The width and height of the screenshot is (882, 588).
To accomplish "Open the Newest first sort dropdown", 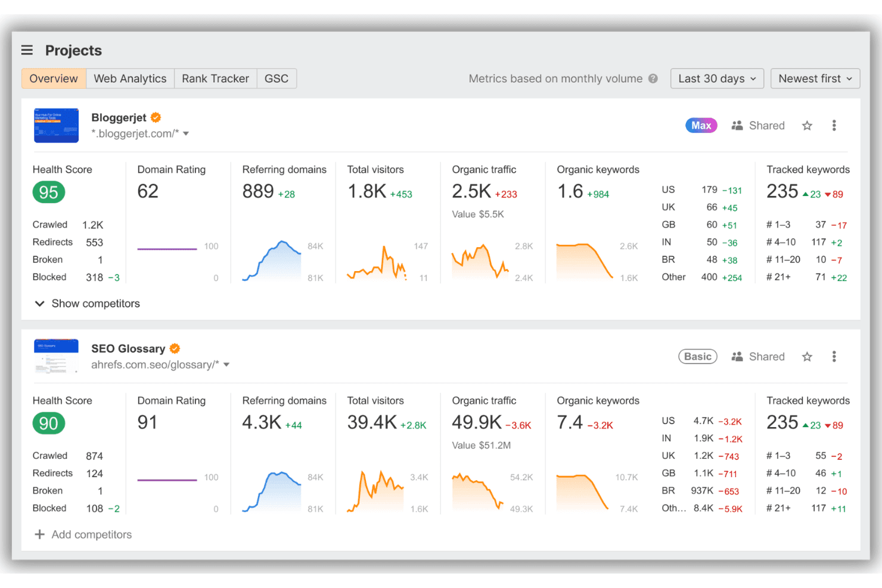I will click(815, 79).
